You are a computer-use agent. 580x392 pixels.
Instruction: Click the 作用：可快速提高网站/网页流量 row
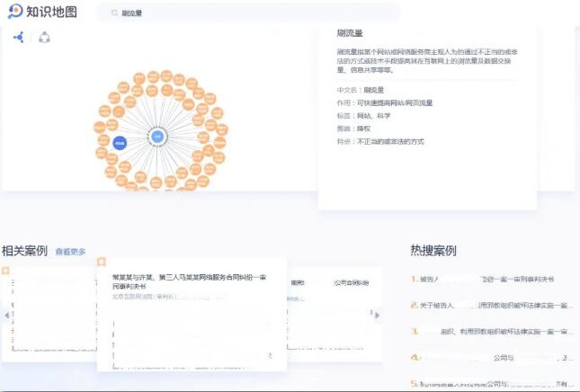(x=385, y=102)
